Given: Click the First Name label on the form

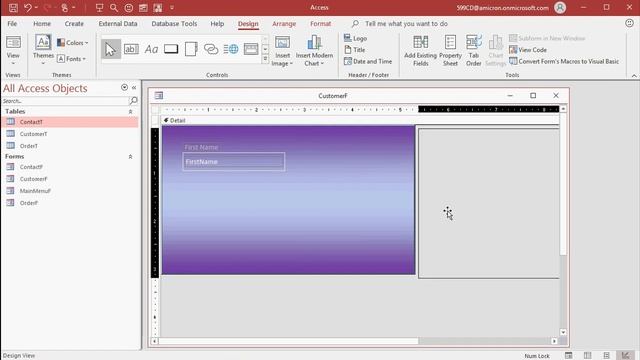Looking at the screenshot, I should tap(201, 147).
